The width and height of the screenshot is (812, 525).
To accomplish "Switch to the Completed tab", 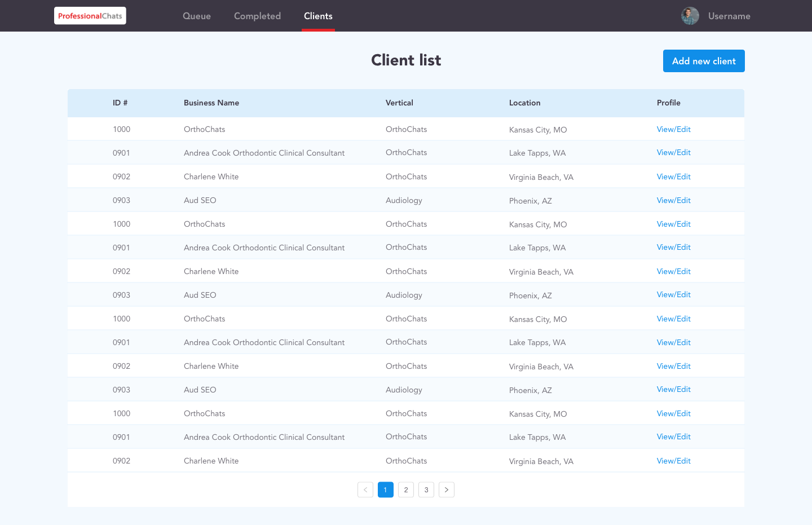I will pos(257,16).
